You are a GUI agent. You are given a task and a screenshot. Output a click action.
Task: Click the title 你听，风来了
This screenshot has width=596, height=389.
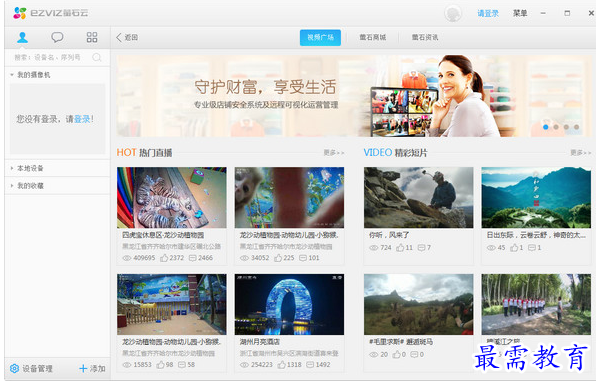(x=389, y=235)
